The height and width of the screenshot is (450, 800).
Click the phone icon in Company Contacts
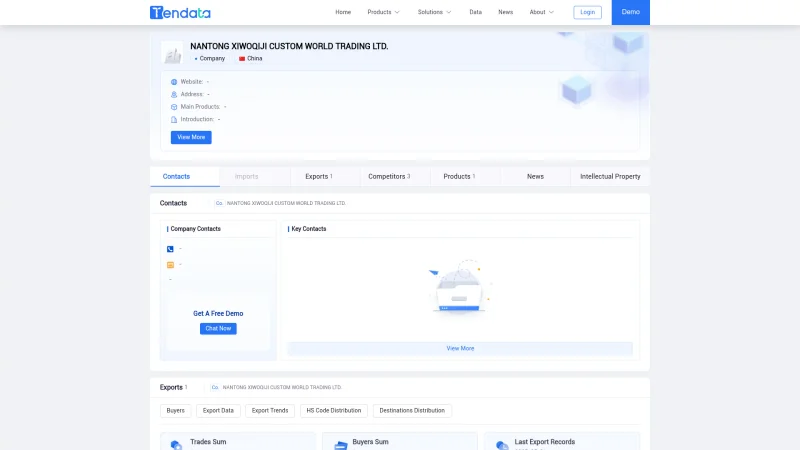170,249
